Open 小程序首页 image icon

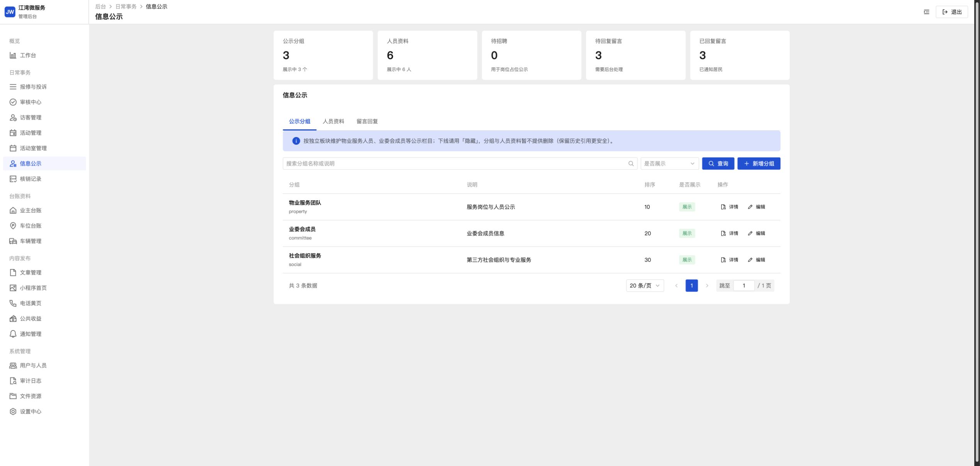click(x=13, y=288)
